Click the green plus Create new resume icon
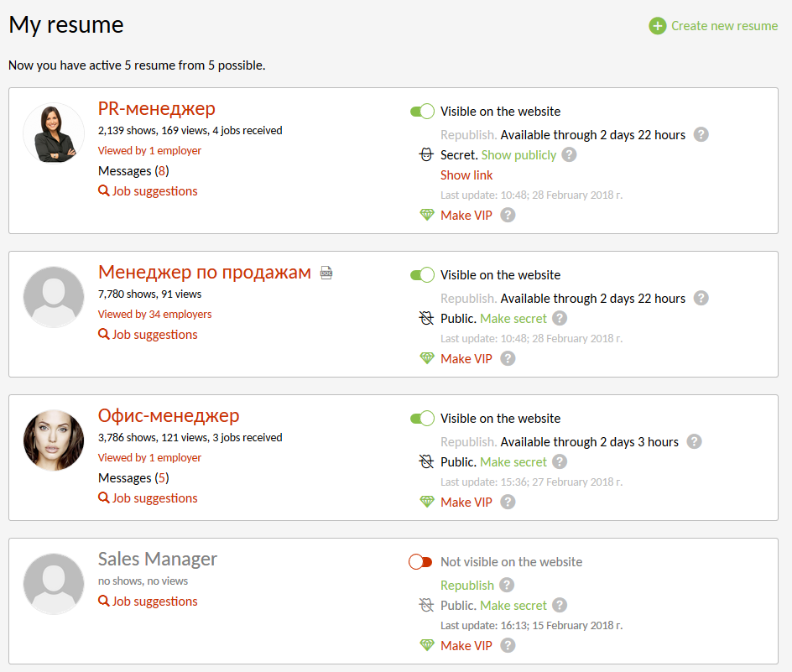 point(658,26)
